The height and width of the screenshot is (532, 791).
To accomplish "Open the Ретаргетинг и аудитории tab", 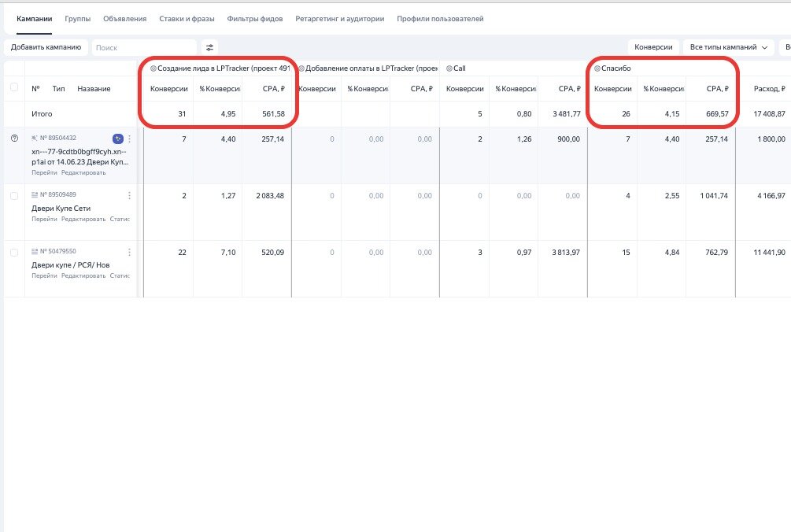I will tap(340, 18).
